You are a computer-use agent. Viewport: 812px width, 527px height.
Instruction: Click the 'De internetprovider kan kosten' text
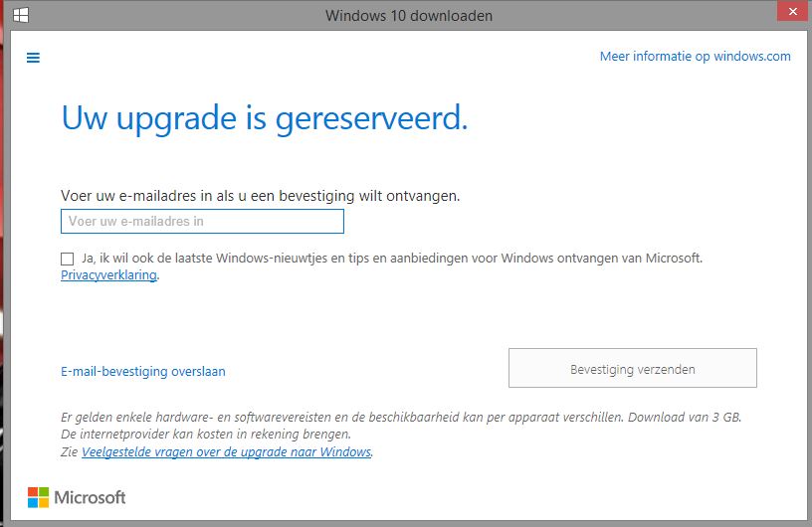click(x=205, y=435)
